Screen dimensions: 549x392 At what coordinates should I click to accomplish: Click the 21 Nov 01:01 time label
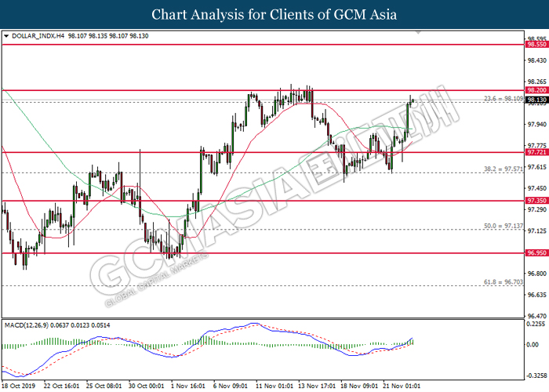coord(402,386)
